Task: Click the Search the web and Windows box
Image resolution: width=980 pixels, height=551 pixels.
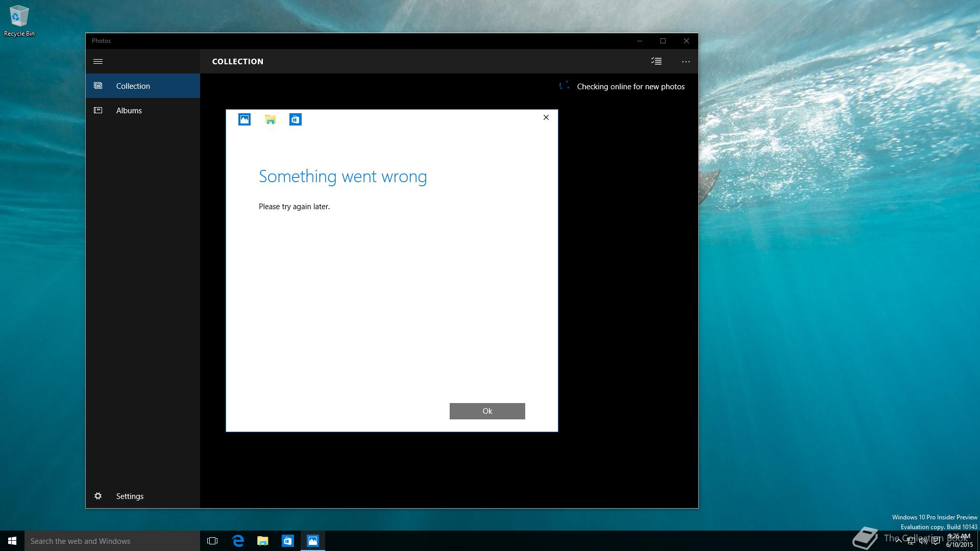Action: pos(112,541)
